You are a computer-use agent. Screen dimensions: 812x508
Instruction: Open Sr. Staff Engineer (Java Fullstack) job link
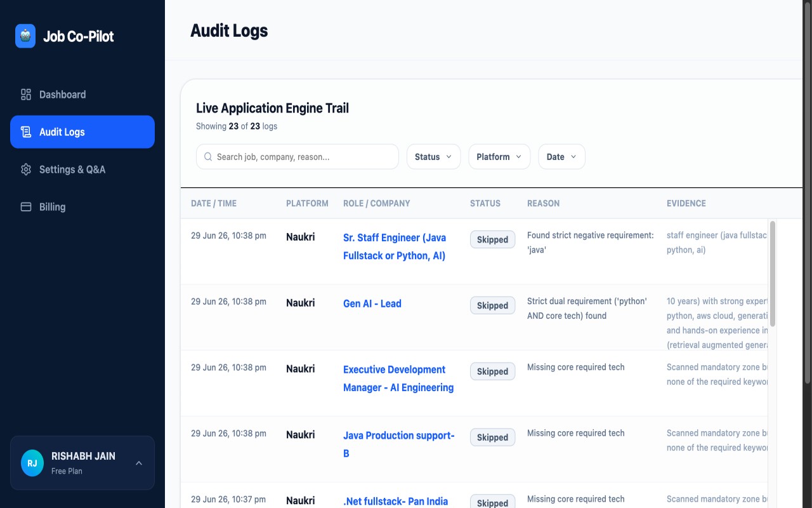click(395, 246)
